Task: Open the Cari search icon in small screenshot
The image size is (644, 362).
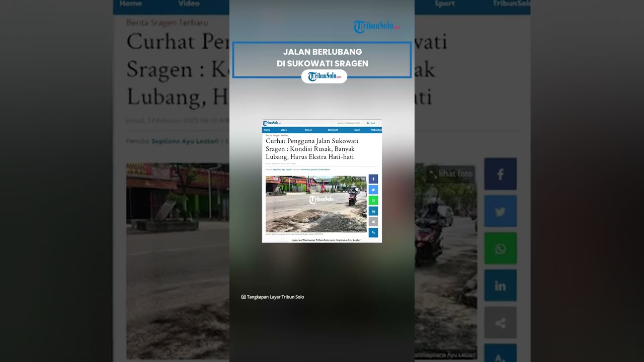Action: (368, 123)
